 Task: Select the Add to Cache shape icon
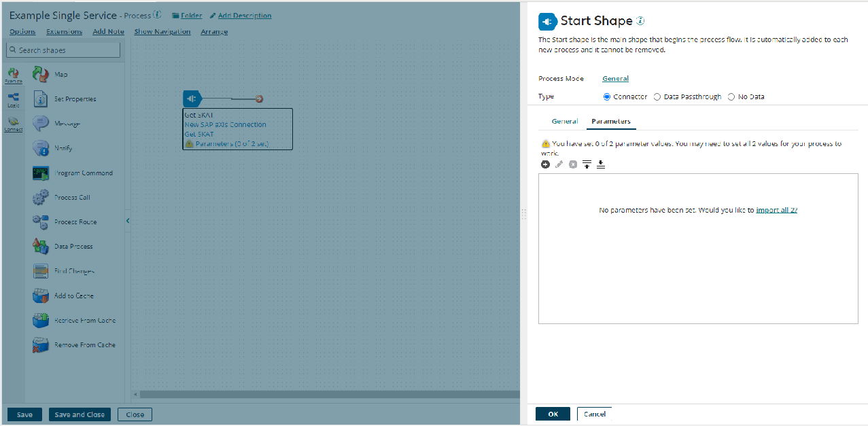(x=41, y=296)
